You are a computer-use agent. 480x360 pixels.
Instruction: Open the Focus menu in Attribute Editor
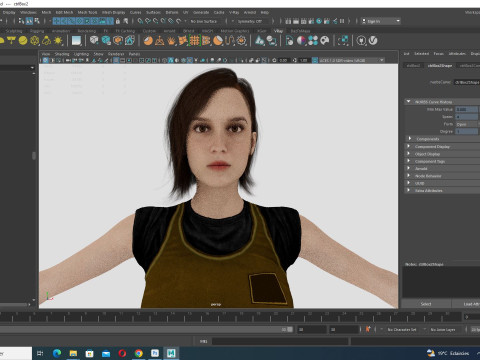pos(439,54)
